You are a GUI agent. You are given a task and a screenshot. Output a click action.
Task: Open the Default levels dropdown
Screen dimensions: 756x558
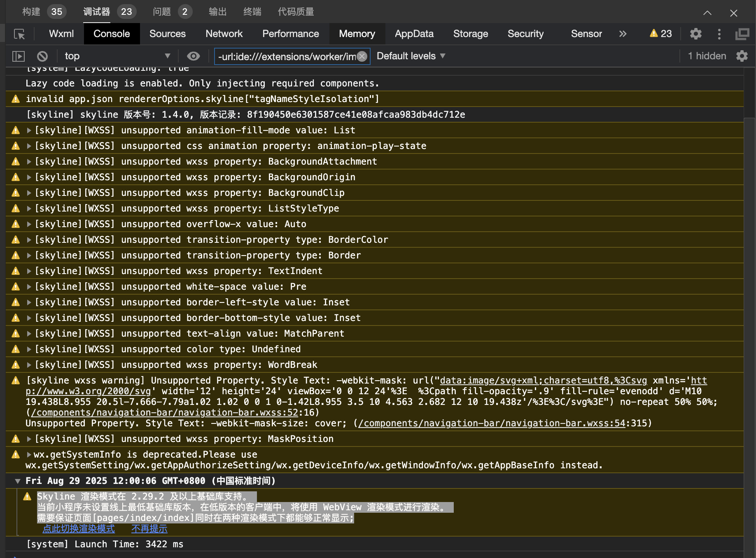(x=411, y=56)
